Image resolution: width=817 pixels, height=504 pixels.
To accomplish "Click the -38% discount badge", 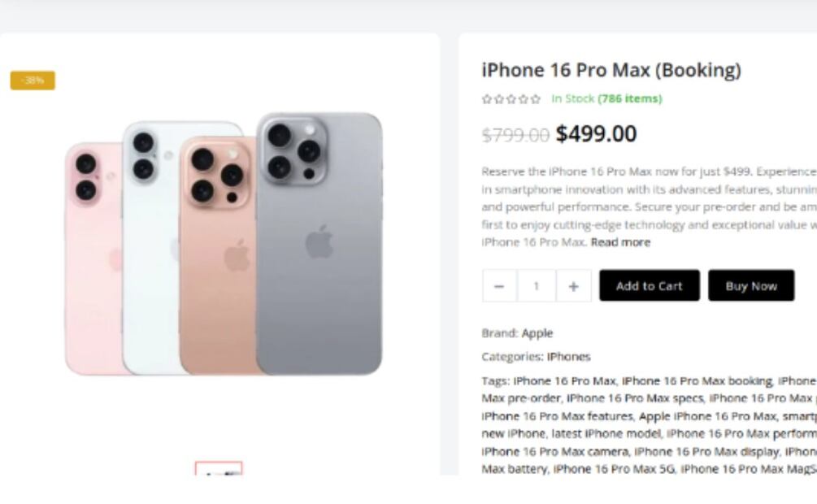I will (x=33, y=80).
